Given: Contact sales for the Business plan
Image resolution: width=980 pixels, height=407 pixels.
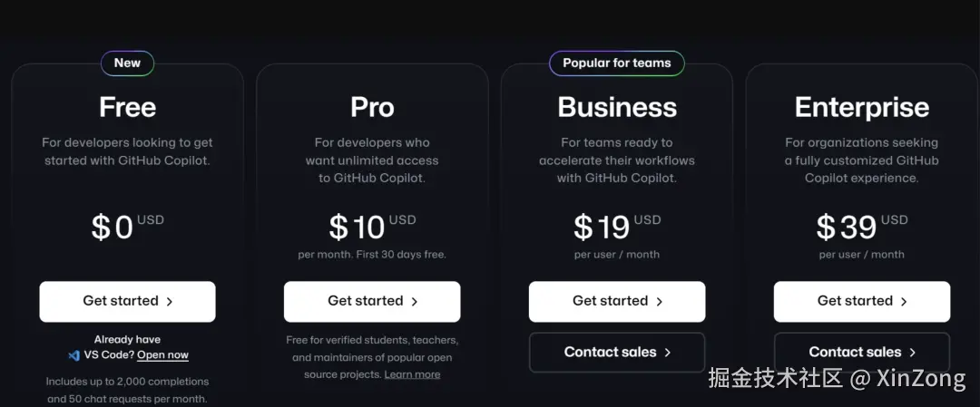Looking at the screenshot, I should click(617, 353).
